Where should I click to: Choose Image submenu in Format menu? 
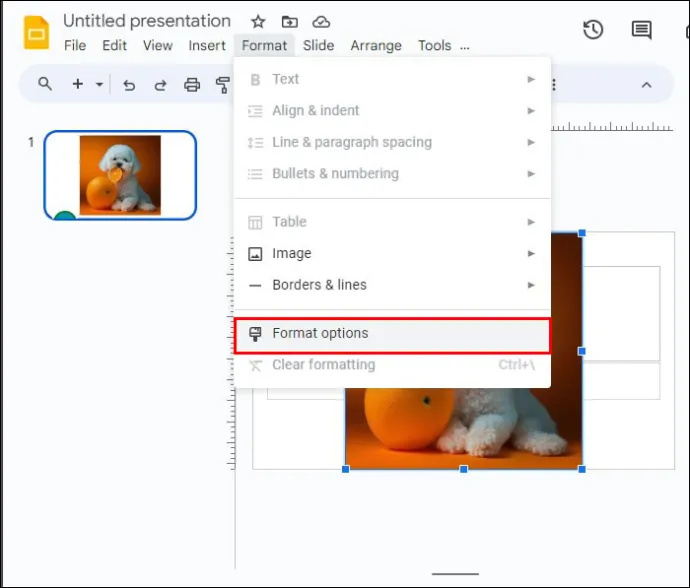click(392, 254)
